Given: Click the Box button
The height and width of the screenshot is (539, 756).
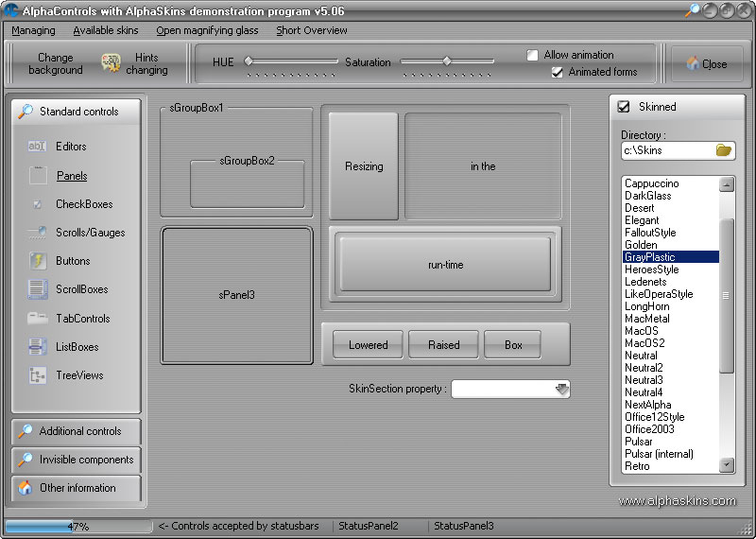Looking at the screenshot, I should pos(512,344).
